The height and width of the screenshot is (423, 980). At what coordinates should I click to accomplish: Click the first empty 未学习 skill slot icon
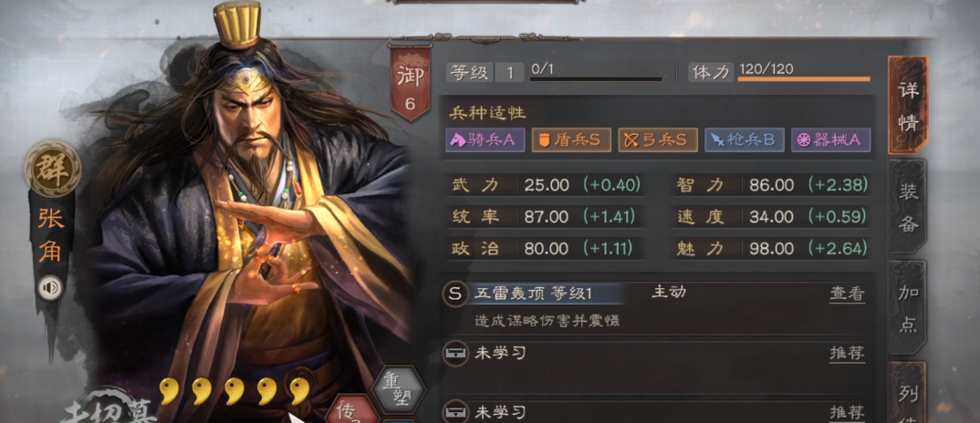455,354
